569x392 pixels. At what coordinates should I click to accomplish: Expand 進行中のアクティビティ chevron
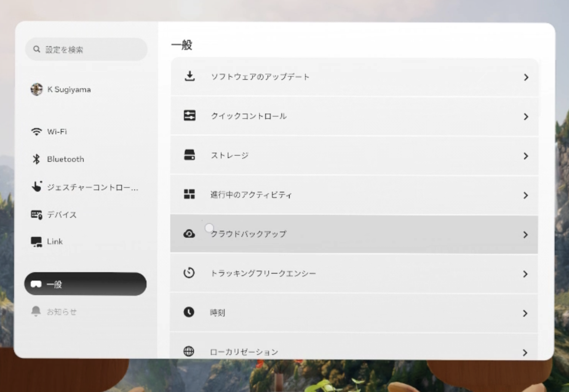(x=526, y=196)
